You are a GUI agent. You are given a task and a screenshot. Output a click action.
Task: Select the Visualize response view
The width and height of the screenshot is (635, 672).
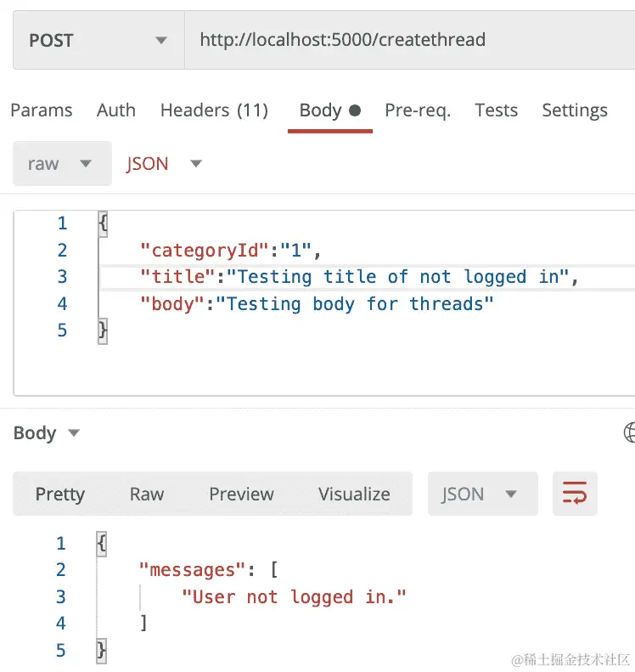354,494
